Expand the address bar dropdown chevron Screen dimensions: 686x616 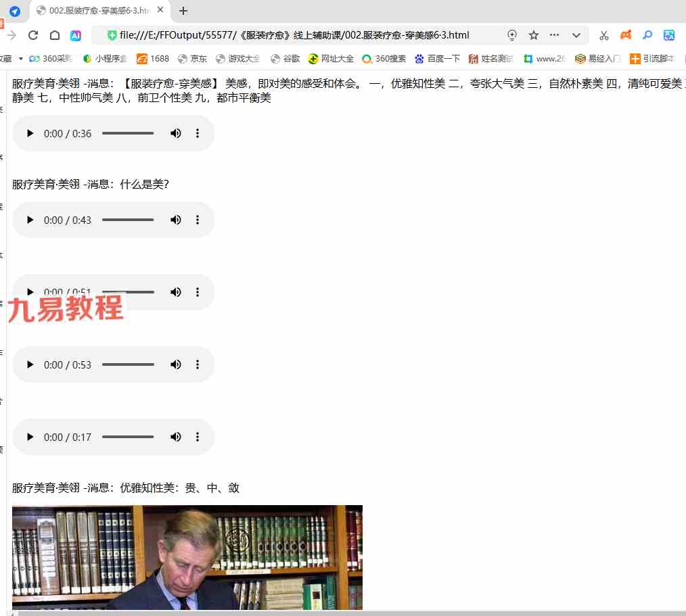tap(576, 35)
